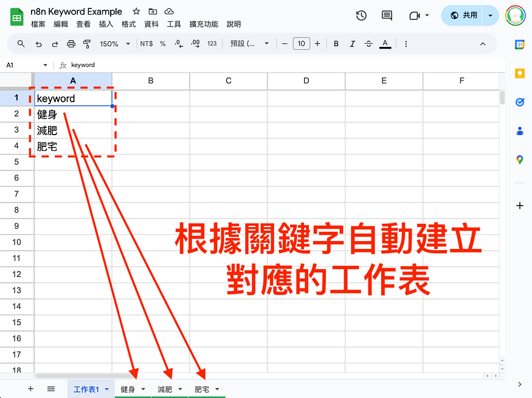Expand the Meet call options arrow
532x398 pixels.
point(427,15)
